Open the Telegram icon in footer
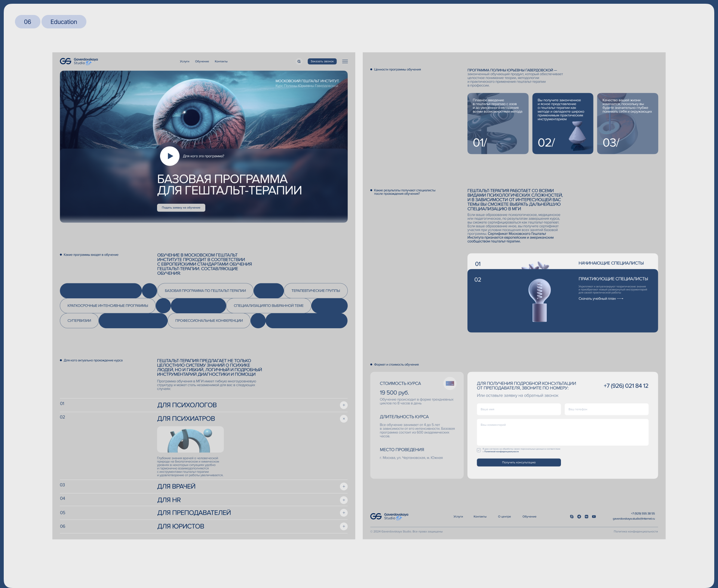718x588 pixels. click(579, 517)
